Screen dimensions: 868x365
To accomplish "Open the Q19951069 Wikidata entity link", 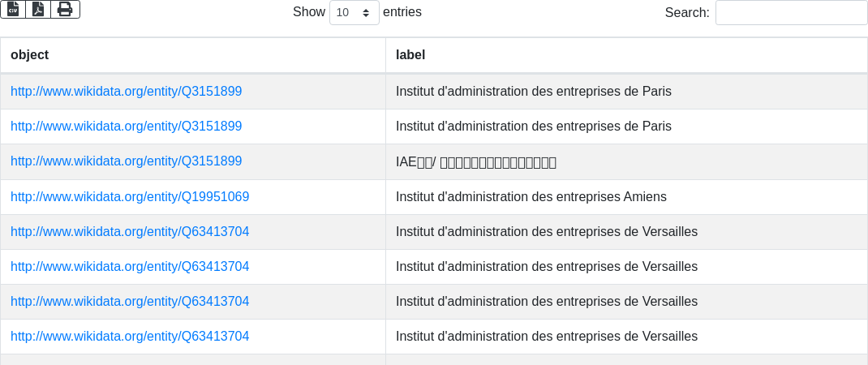I will click(130, 197).
